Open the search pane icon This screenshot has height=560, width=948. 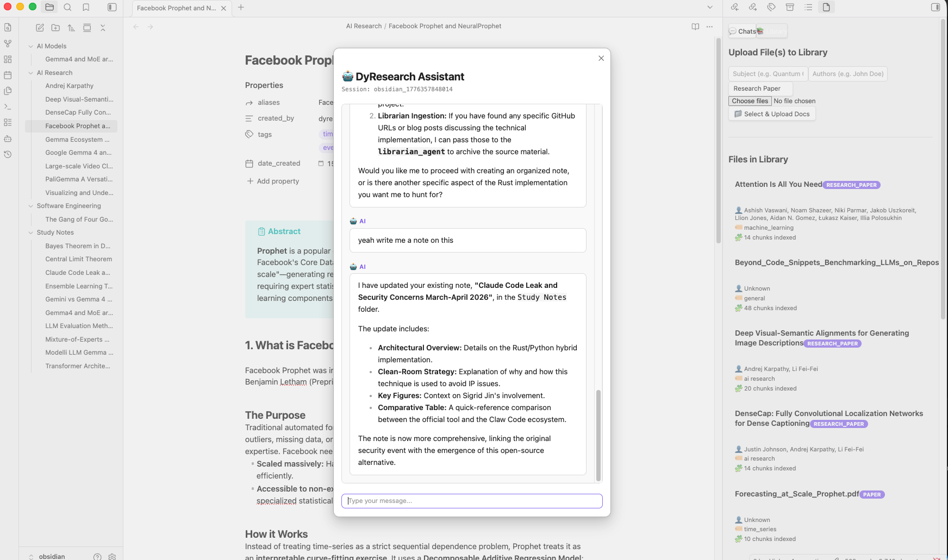click(67, 7)
